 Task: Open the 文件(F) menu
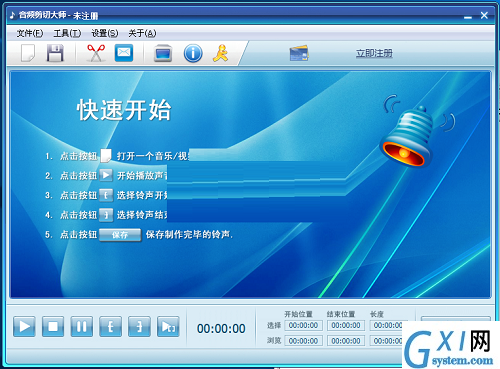30,33
